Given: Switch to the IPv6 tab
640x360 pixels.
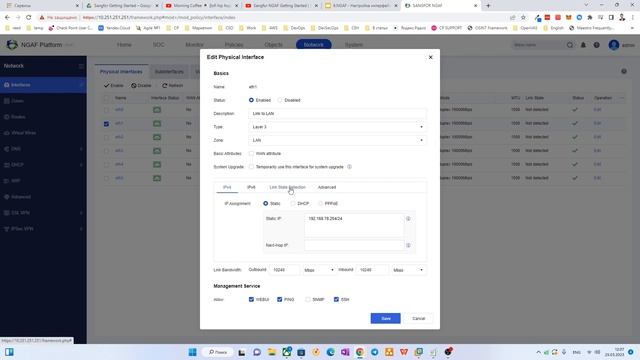Looking at the screenshot, I should click(x=251, y=187).
